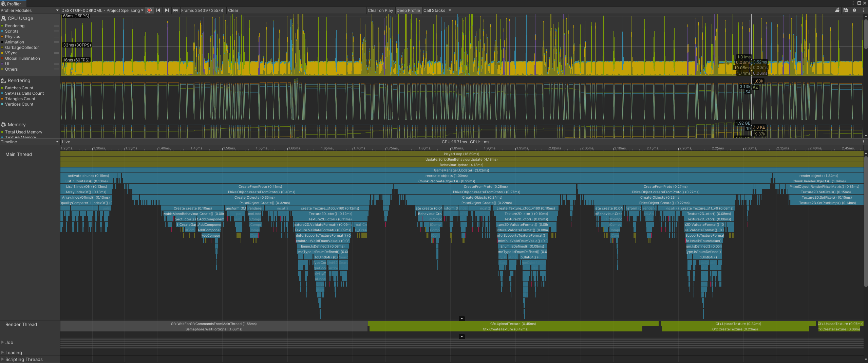Click the Profiler window stopwatch icon
The height and width of the screenshot is (363, 868).
3,4
